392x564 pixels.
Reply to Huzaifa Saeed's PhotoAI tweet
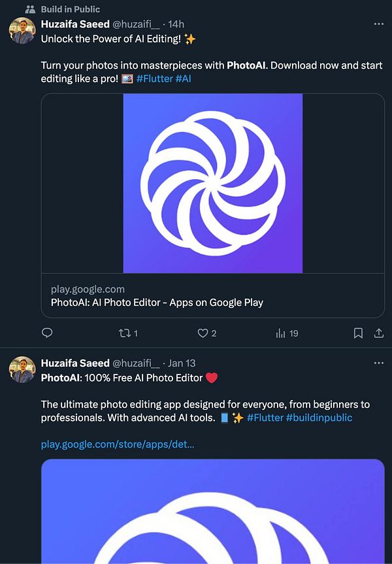click(47, 333)
